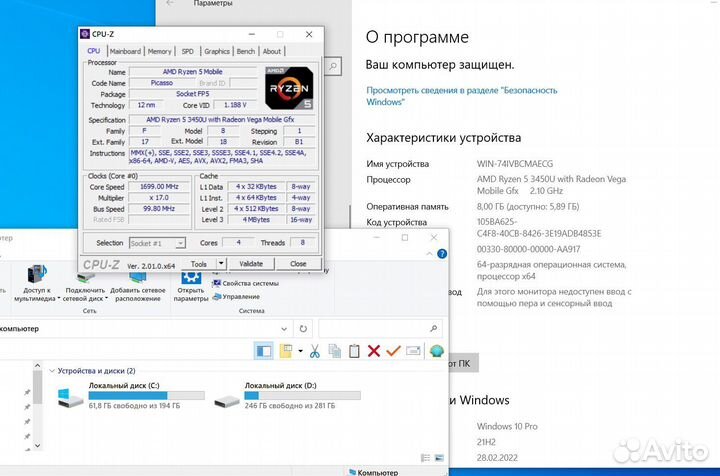Open the About tab in CPU-Z

[272, 51]
